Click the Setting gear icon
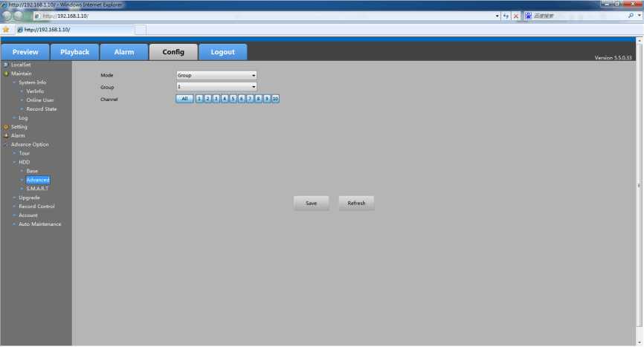Viewport: 644px width, 347px height. coord(5,127)
